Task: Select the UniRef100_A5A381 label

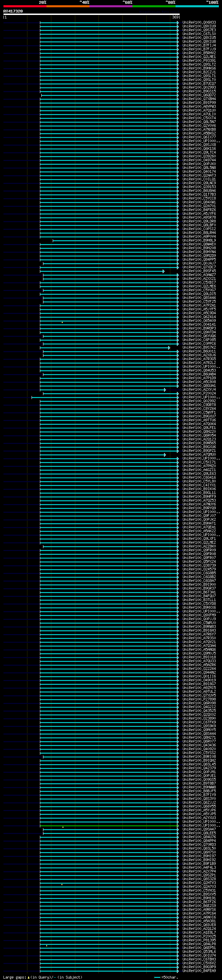Action: (x=199, y=921)
